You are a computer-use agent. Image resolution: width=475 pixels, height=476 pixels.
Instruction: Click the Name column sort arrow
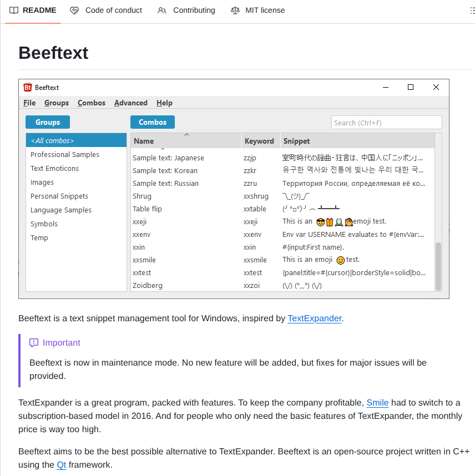click(187, 134)
